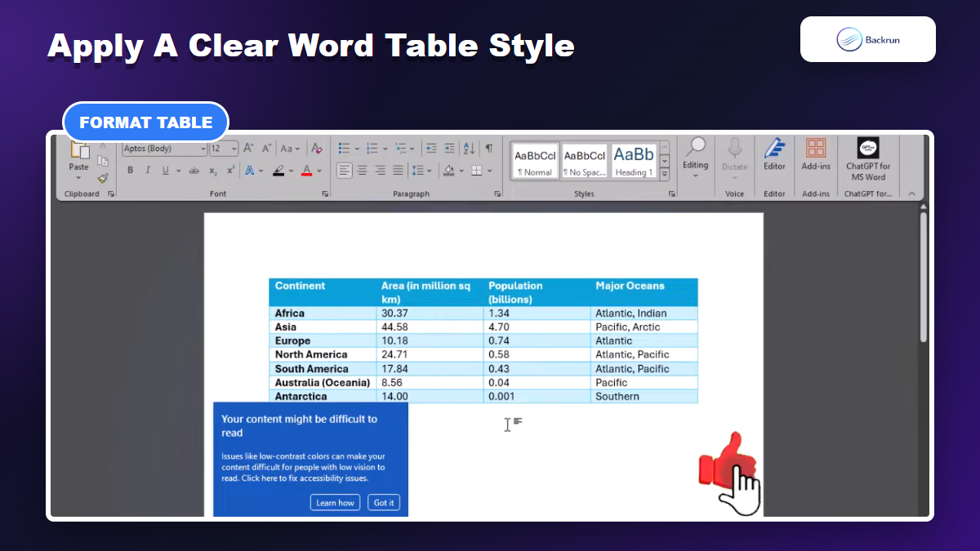Viewport: 980px width, 551px height.
Task: Insert a bulleted list
Action: [344, 149]
